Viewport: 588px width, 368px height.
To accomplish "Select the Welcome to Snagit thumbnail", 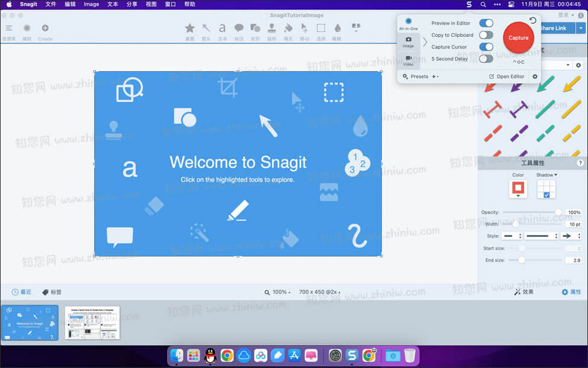I will coord(30,323).
